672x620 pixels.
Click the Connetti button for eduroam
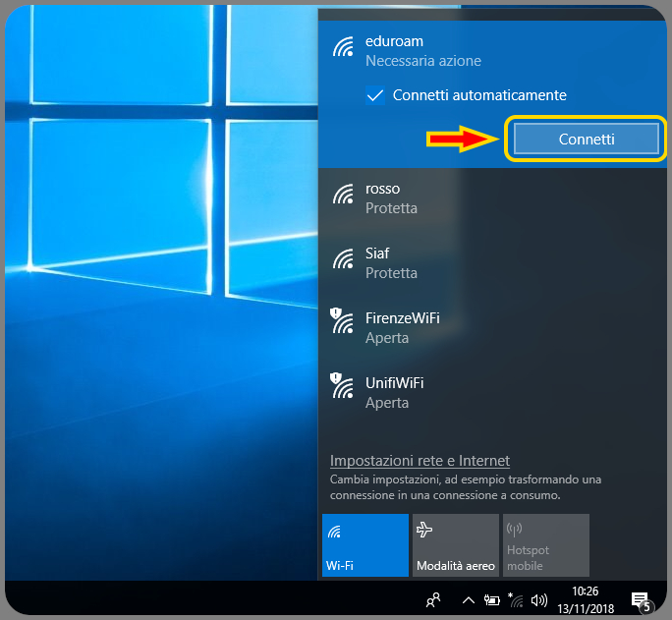(586, 139)
